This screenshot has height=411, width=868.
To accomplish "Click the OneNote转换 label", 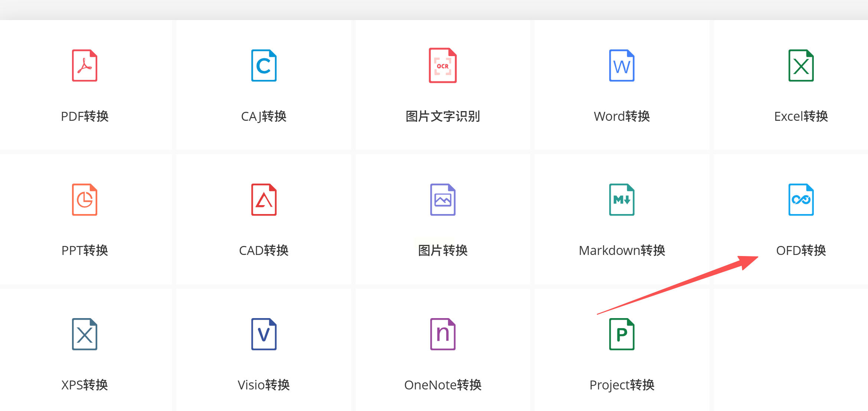I will pyautogui.click(x=443, y=385).
